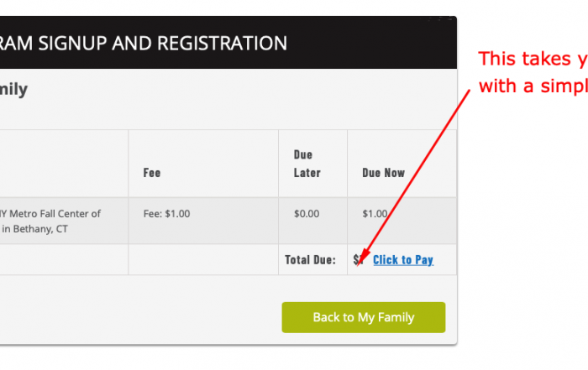Click the $0.00 Due Later amount
Image resolution: width=588 pixels, height=370 pixels.
(x=307, y=214)
